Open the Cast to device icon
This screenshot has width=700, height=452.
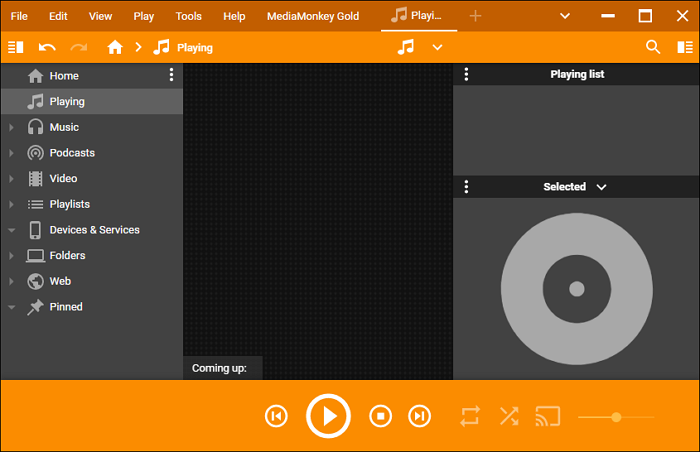pyautogui.click(x=547, y=416)
